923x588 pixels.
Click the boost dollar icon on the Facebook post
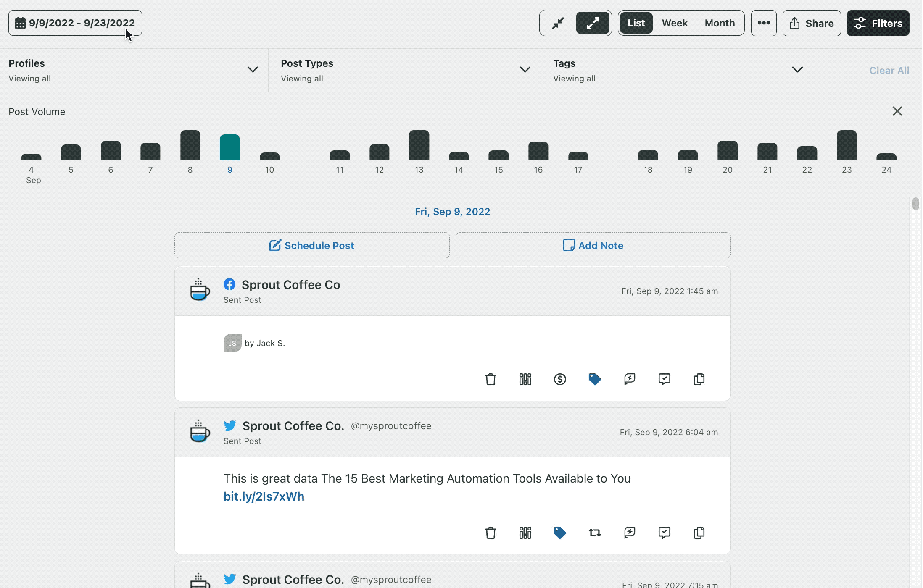point(560,379)
